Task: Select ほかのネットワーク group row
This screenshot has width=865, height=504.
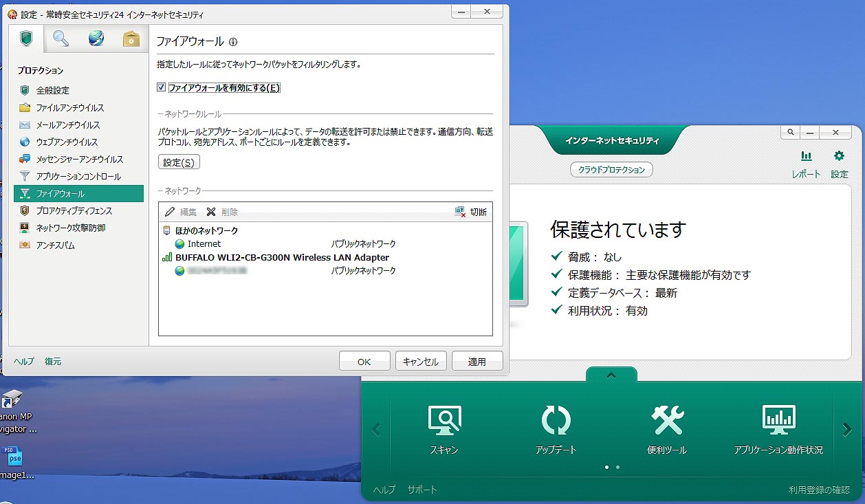Action: 325,230
